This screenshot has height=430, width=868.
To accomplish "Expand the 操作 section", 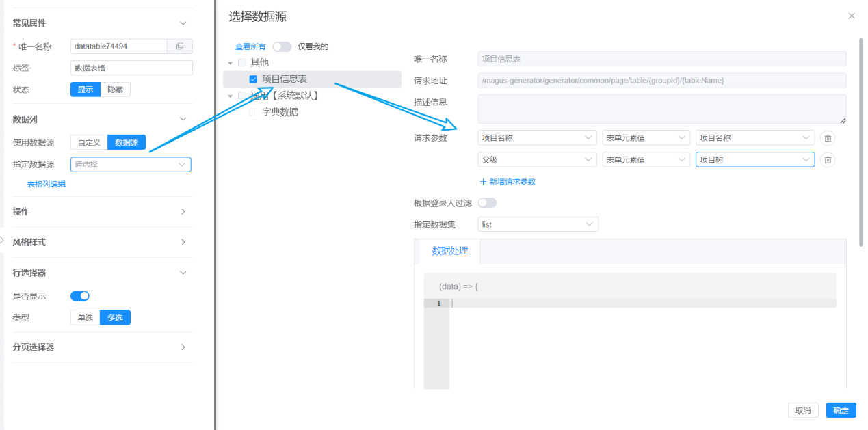I will 99,212.
